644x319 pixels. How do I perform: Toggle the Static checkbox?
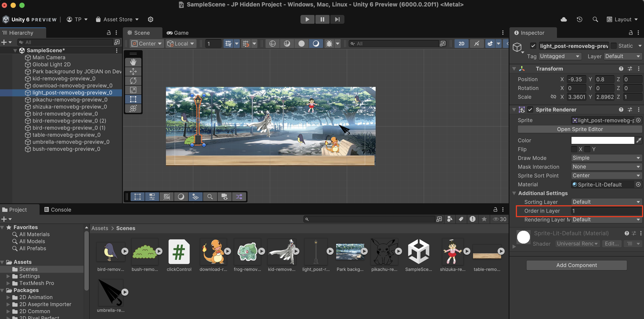[x=613, y=46]
